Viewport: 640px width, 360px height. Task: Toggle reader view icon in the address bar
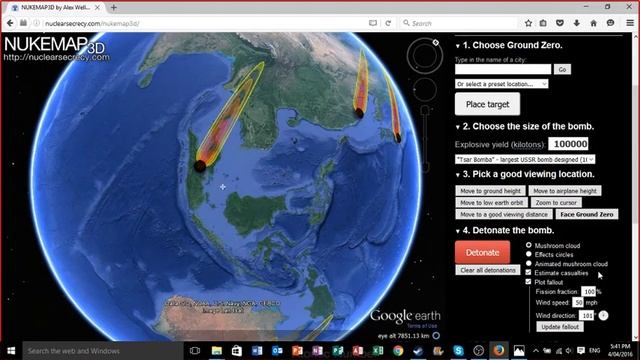coord(373,23)
